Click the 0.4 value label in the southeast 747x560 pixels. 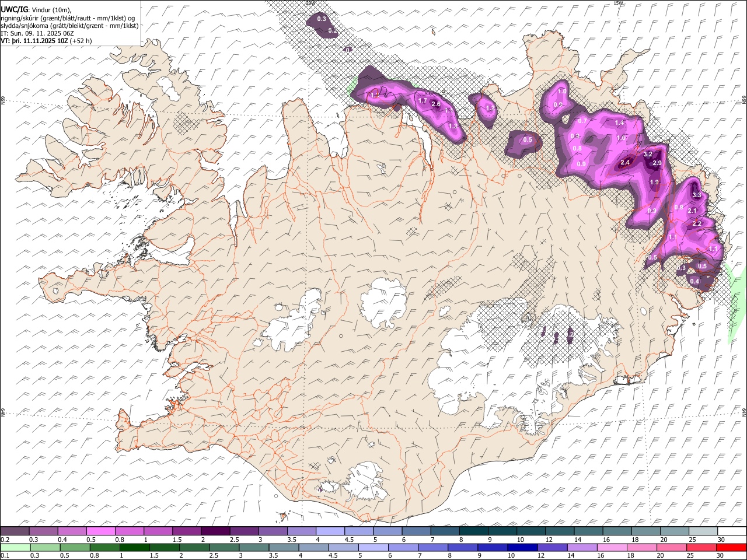[694, 281]
